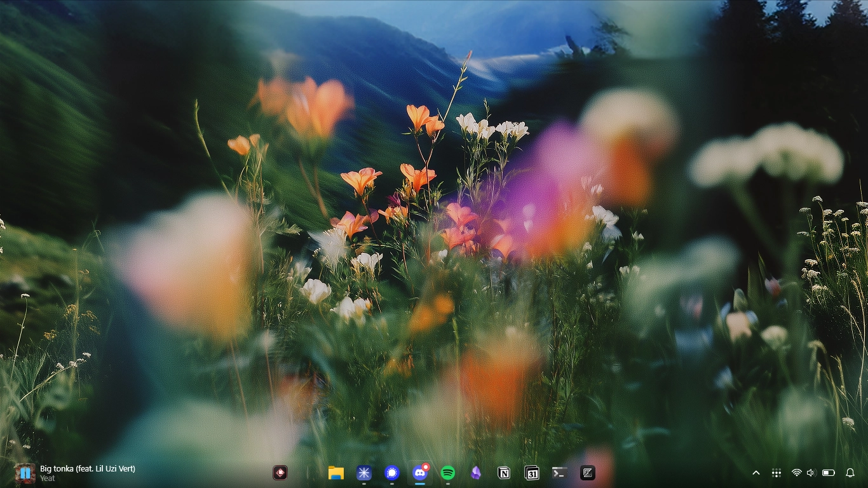Open Signal messenger from the taskbar
The image size is (868, 488).
(391, 473)
